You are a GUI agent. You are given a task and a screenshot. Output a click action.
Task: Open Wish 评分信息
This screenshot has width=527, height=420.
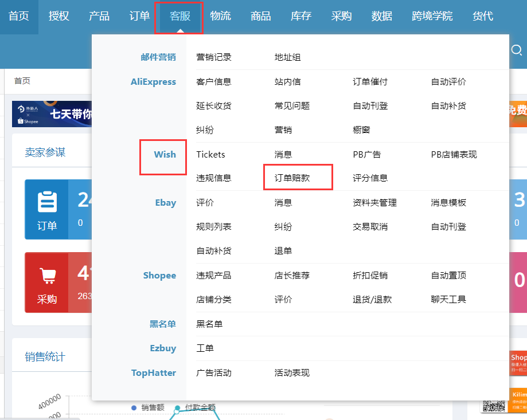[x=370, y=178]
